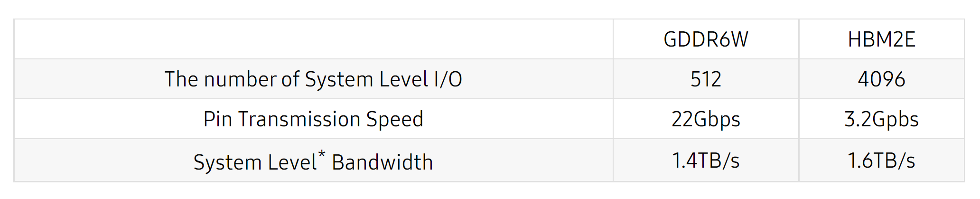Click the Pin Transmission Speed row label
Screen dimensions: 980x199
pyautogui.click(x=313, y=119)
